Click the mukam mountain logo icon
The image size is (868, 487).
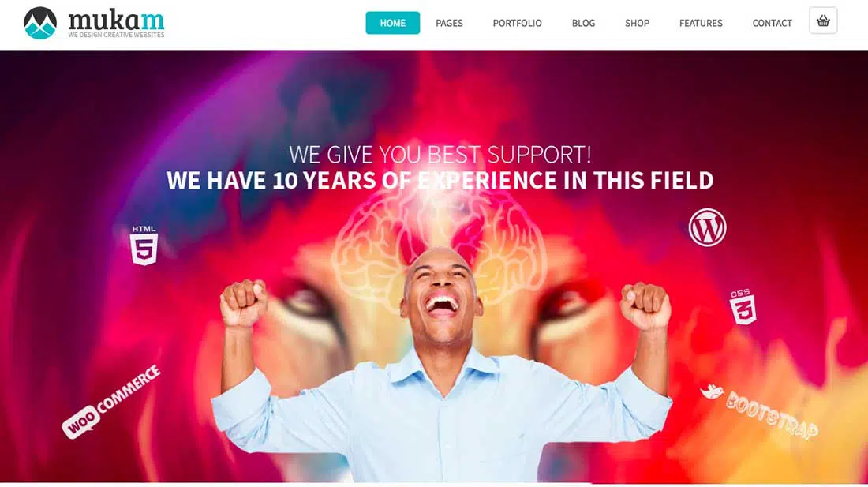tap(40, 23)
